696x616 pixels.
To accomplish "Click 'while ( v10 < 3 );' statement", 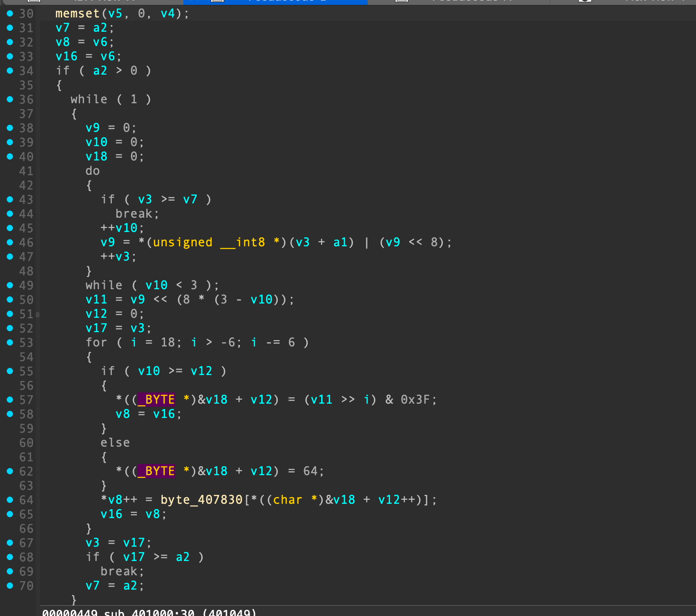I will 152,285.
